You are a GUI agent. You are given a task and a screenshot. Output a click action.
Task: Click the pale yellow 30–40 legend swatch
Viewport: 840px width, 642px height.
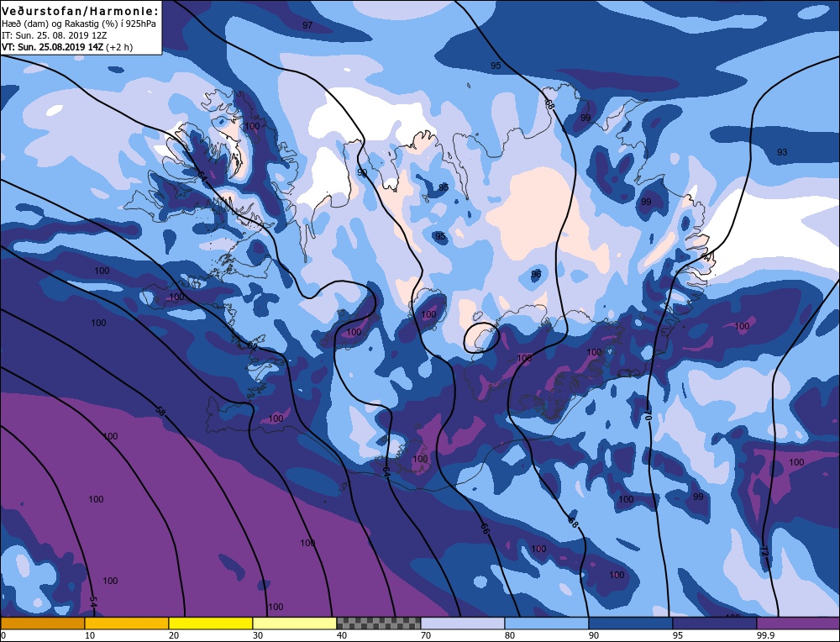click(295, 623)
